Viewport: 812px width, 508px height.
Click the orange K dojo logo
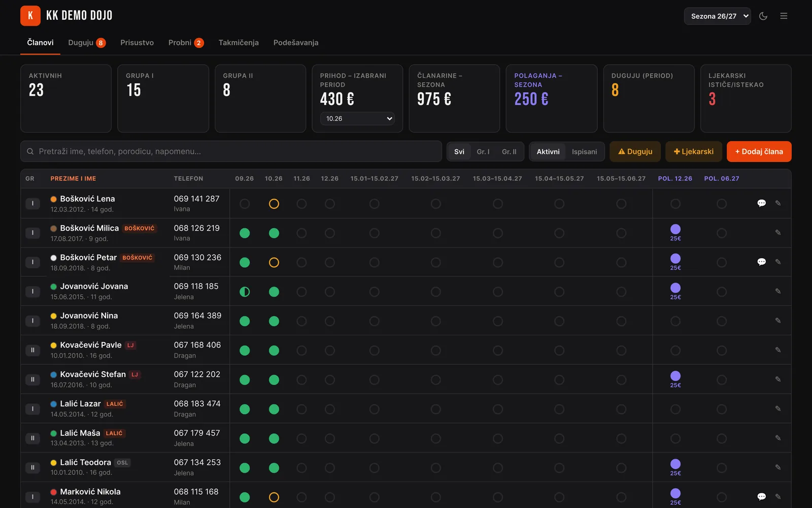click(x=30, y=16)
